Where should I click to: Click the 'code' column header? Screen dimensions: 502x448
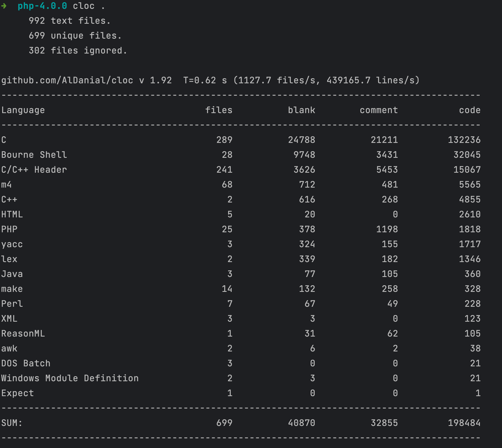(470, 110)
